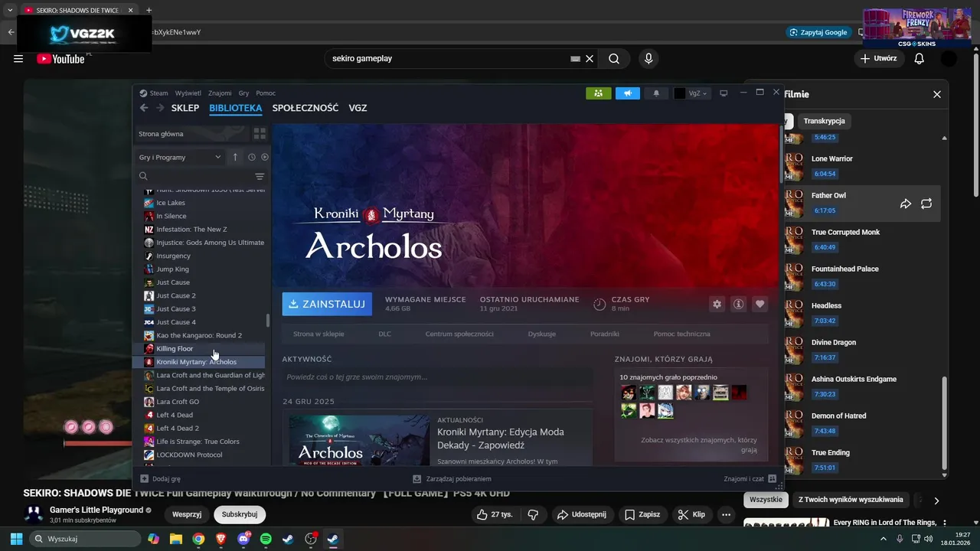Viewport: 980px width, 551px height.
Task: Click Dodaj grę at Steam bottom
Action: (x=161, y=479)
